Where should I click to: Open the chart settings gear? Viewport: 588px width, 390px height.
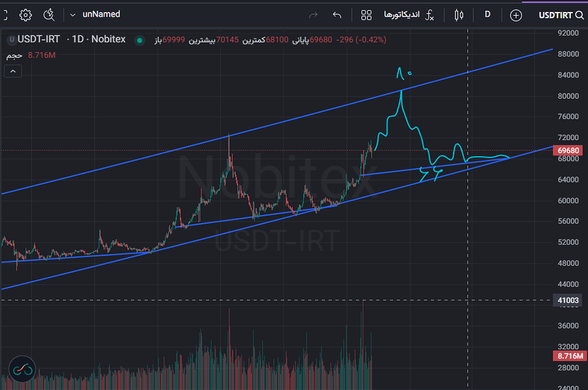coord(25,14)
